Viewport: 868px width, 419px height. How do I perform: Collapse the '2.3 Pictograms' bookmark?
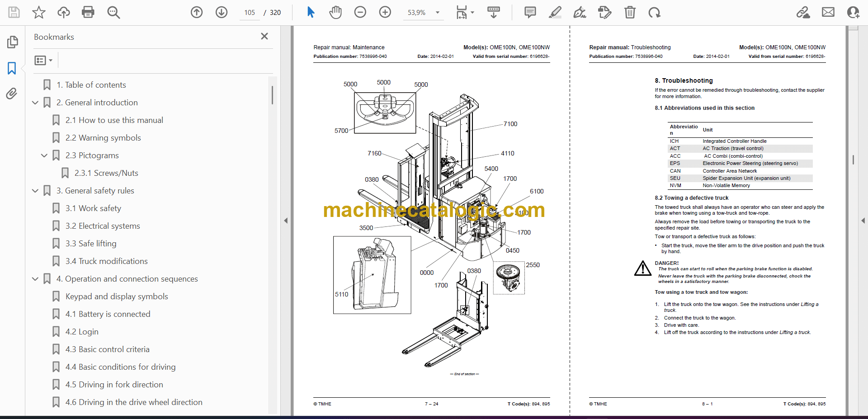point(44,155)
